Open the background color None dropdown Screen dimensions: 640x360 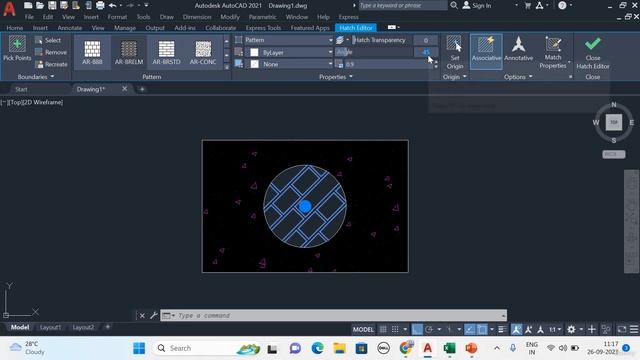[289, 64]
